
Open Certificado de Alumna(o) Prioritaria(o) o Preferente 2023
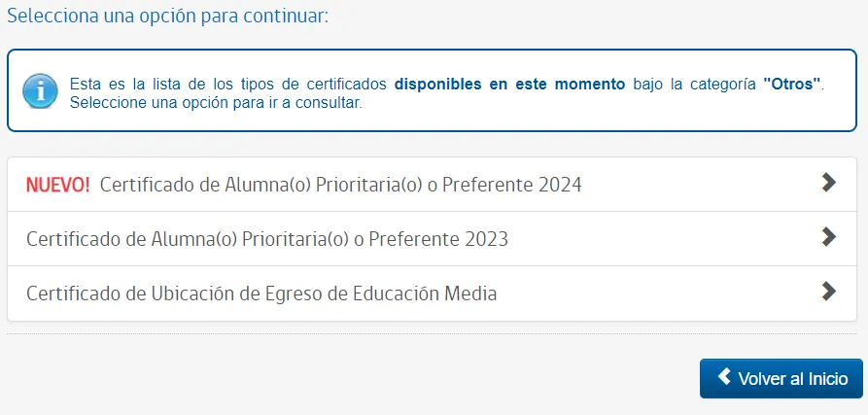coord(267,239)
